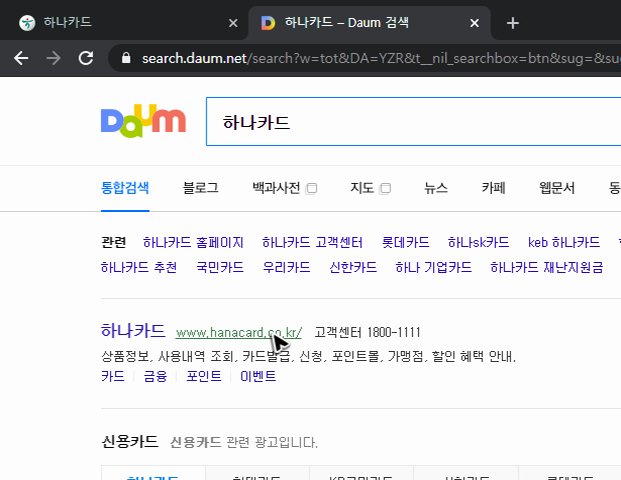Search related term 우리카드
621x480 pixels.
pos(286,267)
